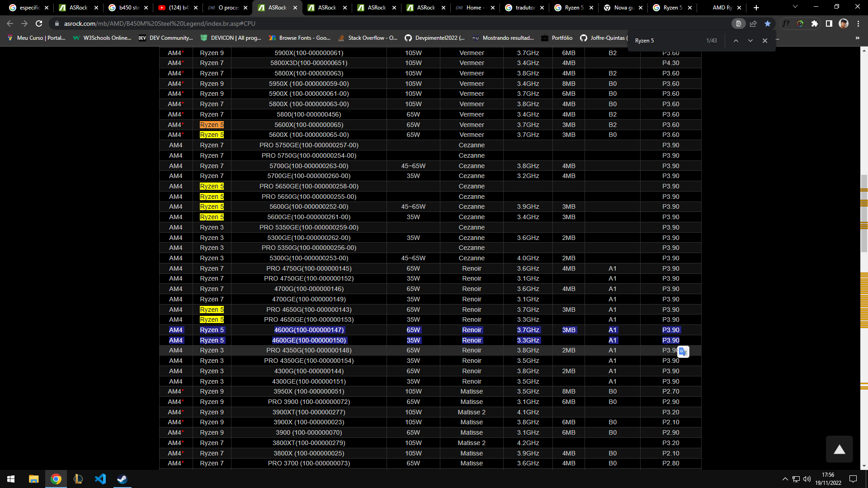Screen dimensions: 868x488
Task: Open the notification center icon
Action: (x=853, y=479)
